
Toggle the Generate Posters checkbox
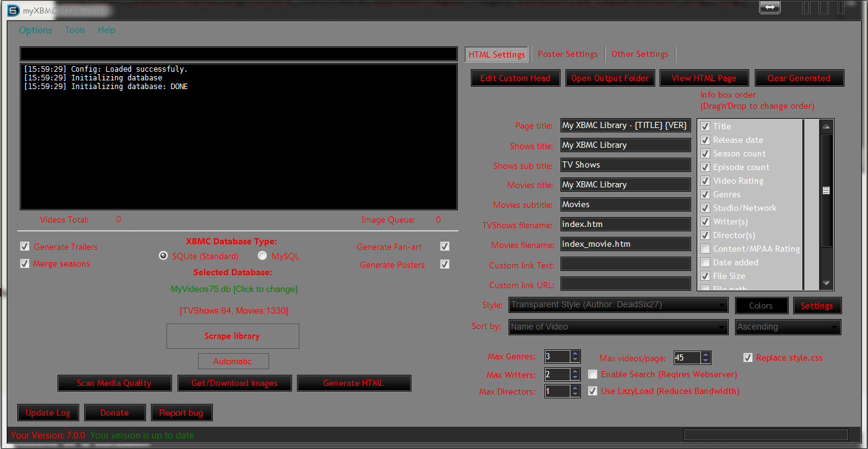tap(444, 264)
